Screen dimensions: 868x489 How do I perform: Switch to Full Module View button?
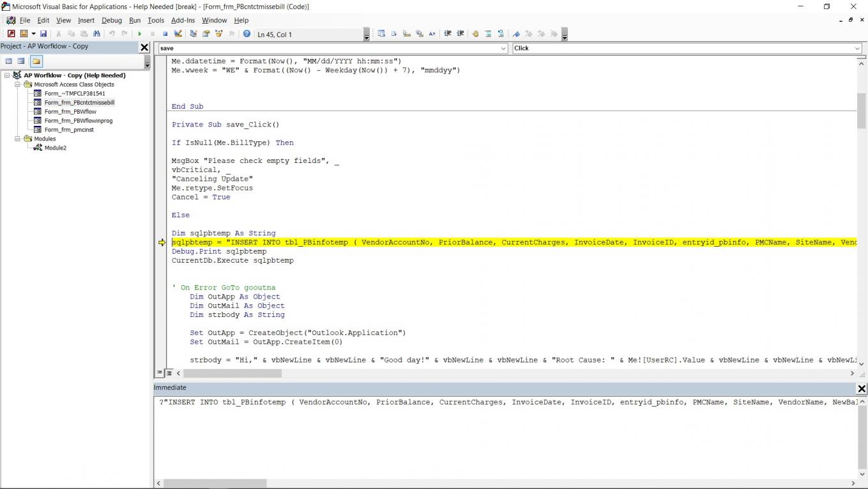(x=169, y=373)
